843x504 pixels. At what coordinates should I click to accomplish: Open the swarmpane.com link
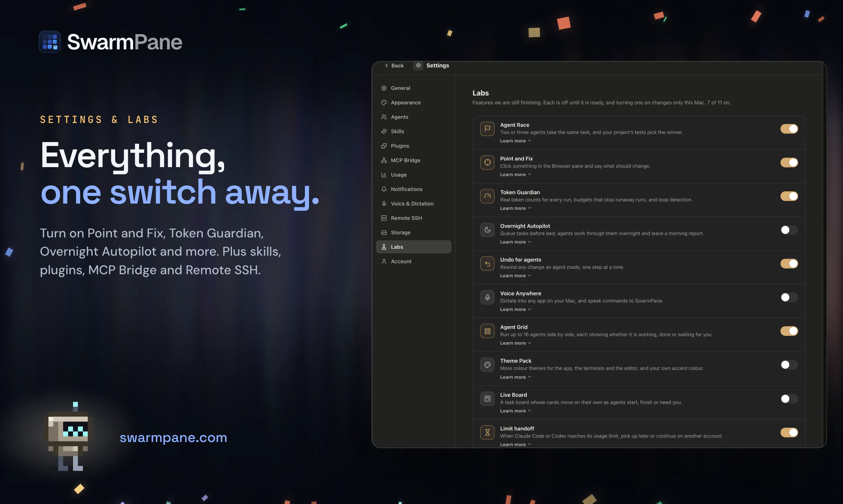(x=173, y=437)
